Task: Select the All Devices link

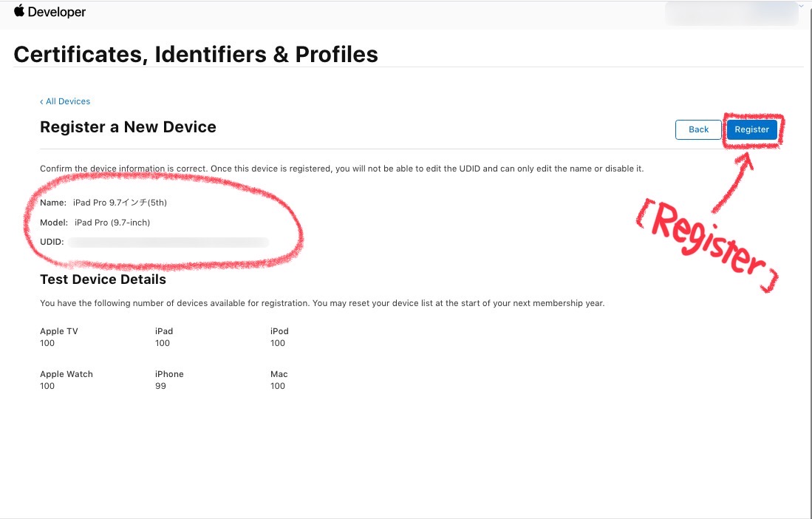Action: coord(67,101)
